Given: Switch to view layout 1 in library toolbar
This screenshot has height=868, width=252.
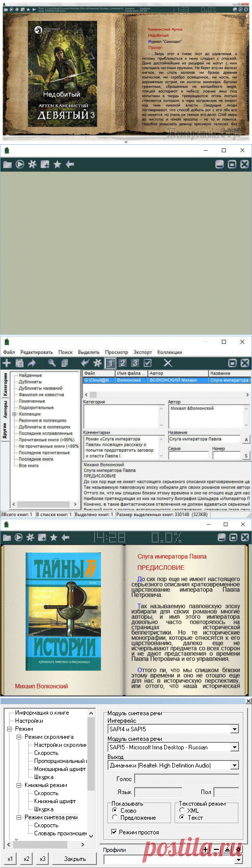Looking at the screenshot, I should 110,363.
